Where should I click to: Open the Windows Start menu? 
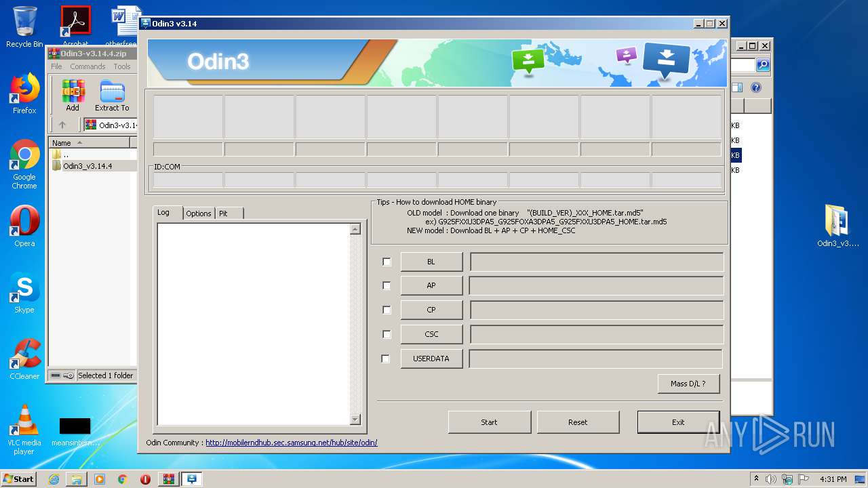(x=19, y=479)
